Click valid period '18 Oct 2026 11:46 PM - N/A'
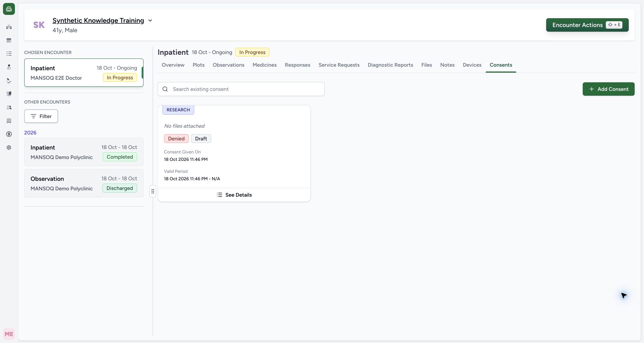This screenshot has width=644, height=343. point(192,179)
